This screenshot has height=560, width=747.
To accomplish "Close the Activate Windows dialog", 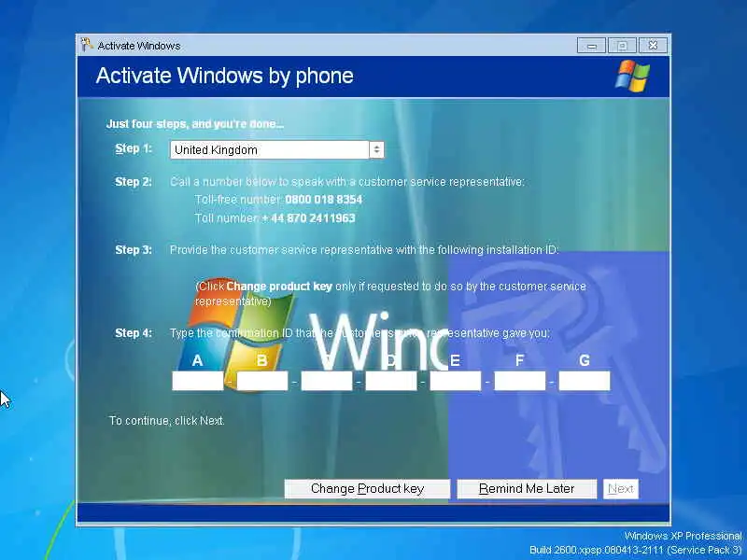I will pyautogui.click(x=653, y=46).
